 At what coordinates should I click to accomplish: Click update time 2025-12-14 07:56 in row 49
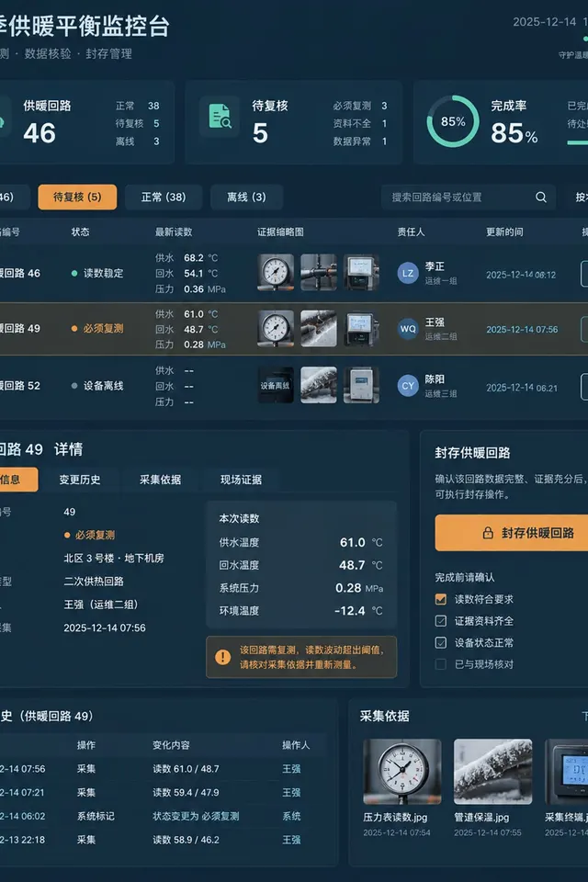click(522, 330)
